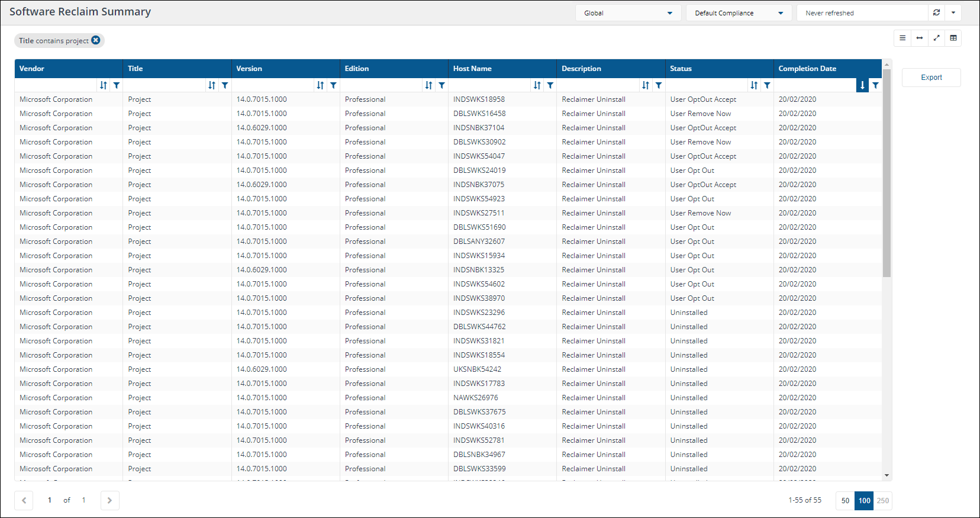This screenshot has height=518, width=980.
Task: Open filter for the Vendor column
Action: pos(117,85)
